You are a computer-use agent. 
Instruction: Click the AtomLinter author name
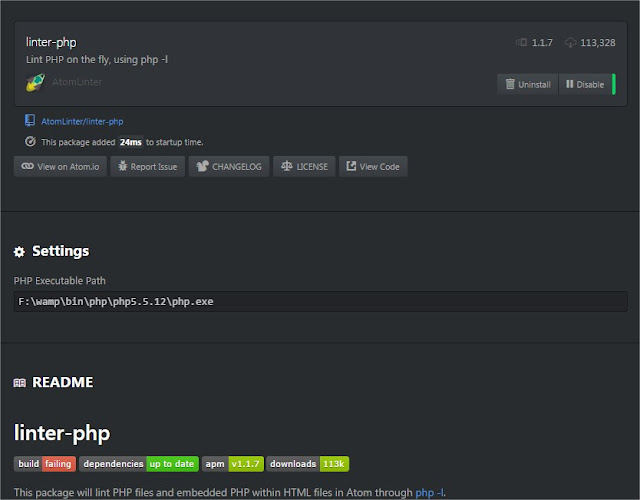click(77, 82)
